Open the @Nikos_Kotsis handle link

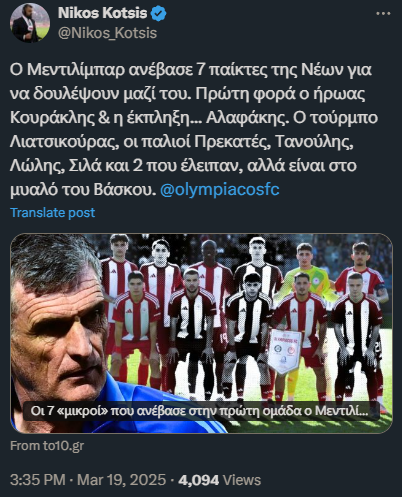coord(107,33)
